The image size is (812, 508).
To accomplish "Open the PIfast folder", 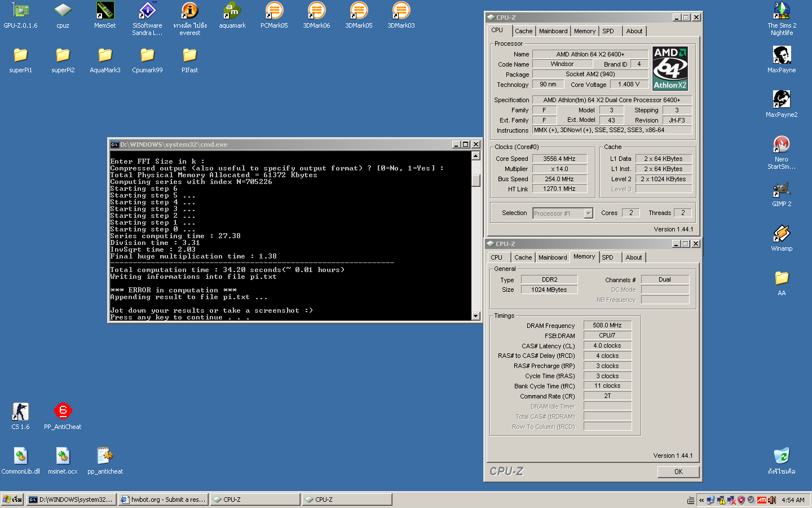I will (189, 60).
